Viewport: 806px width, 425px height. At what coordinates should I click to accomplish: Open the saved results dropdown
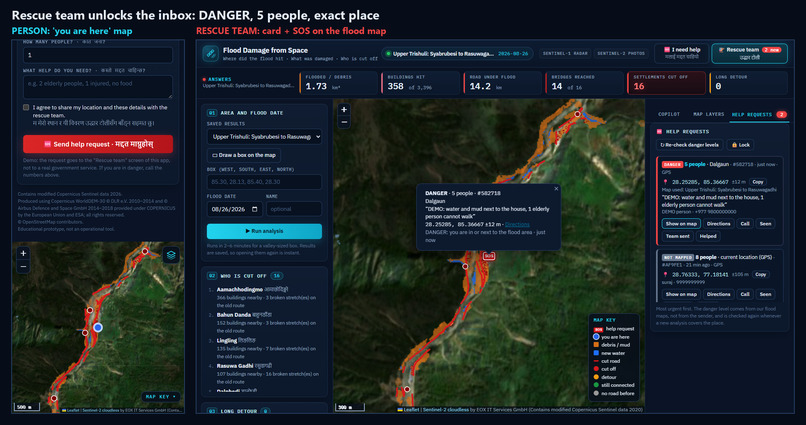point(264,137)
